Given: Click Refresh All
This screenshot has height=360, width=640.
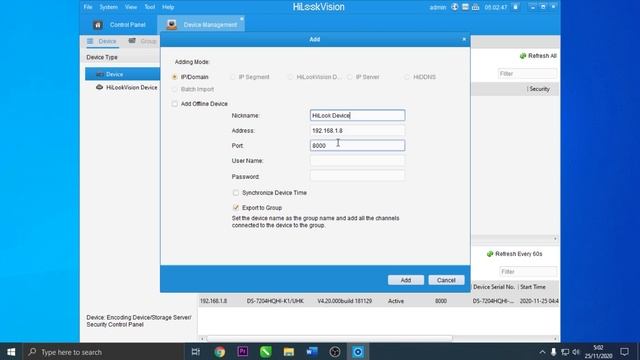Looking at the screenshot, I should point(538,56).
